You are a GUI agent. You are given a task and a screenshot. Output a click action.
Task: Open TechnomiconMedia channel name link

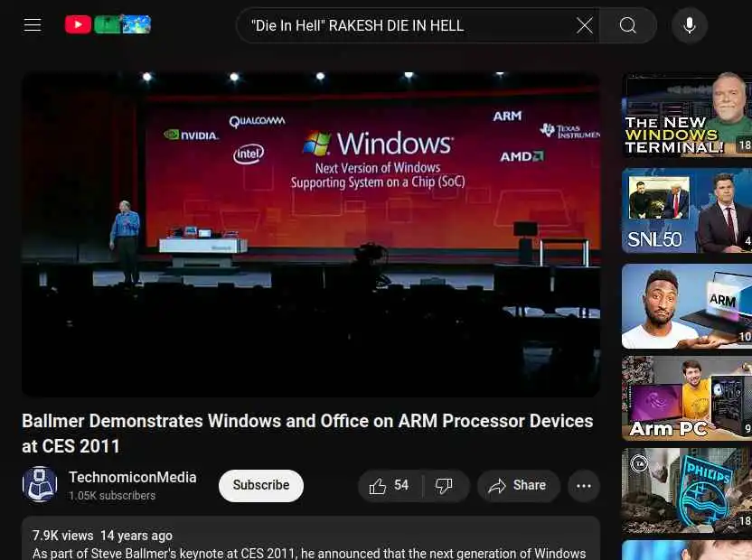tap(132, 477)
